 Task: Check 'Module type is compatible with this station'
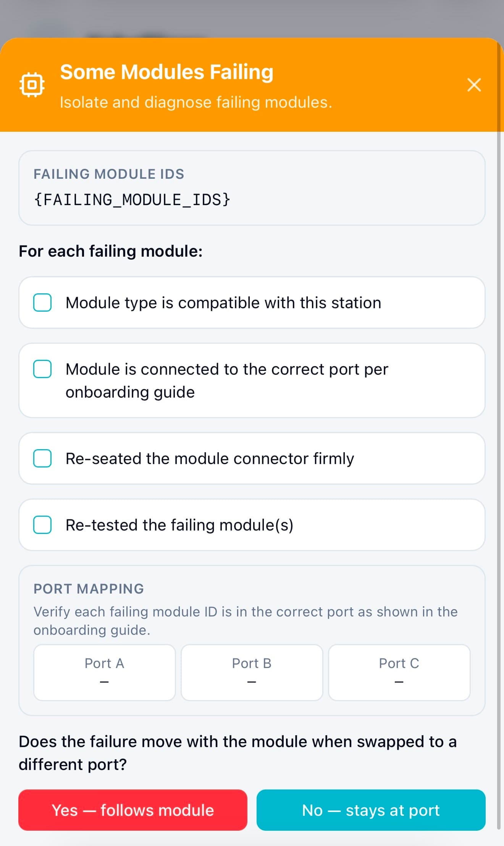pyautogui.click(x=42, y=302)
